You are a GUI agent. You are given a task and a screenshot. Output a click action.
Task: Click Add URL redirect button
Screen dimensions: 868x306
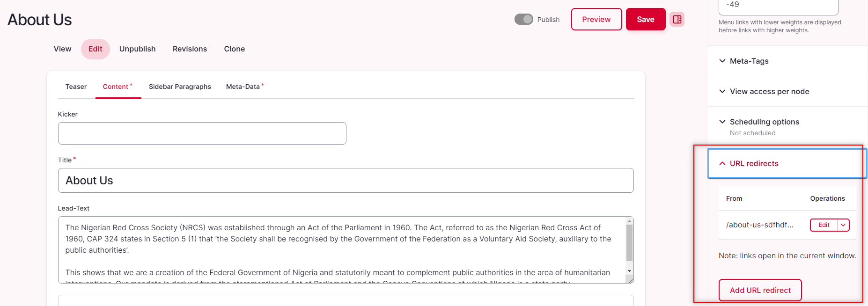point(760,290)
